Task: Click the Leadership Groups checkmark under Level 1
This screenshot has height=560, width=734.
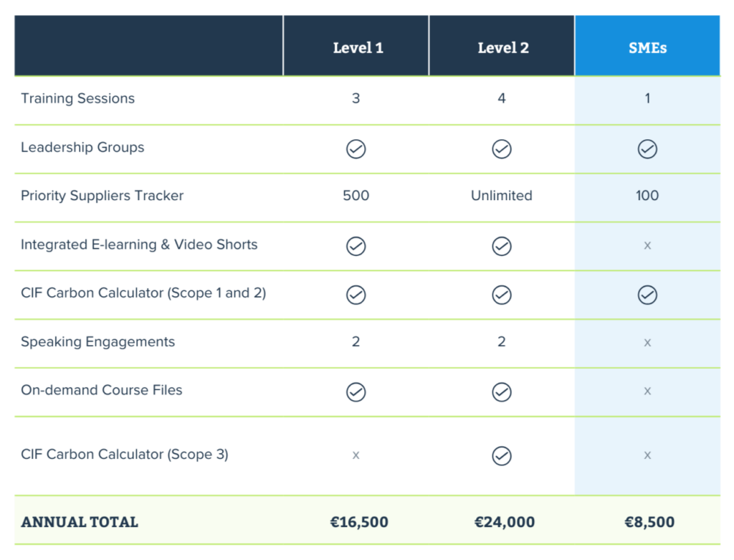Action: point(356,149)
